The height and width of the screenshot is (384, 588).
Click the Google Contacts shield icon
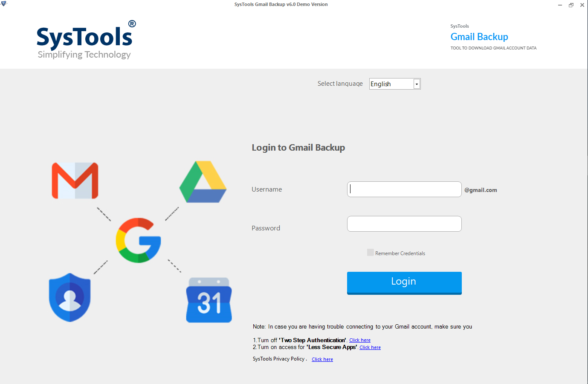pyautogui.click(x=70, y=297)
